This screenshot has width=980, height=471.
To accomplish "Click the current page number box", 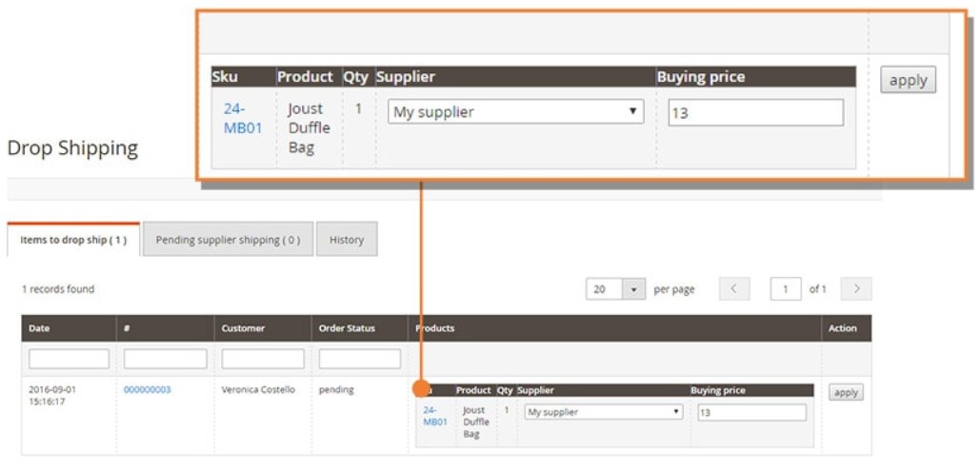I will 786,289.
